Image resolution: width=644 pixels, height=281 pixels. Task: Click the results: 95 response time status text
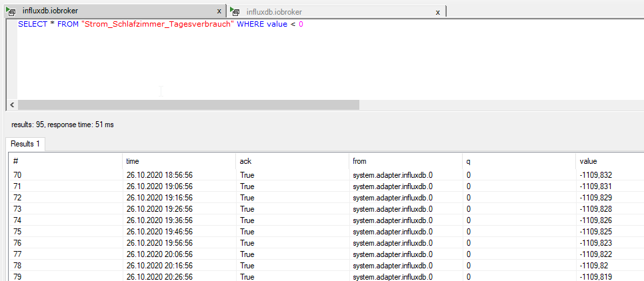[63, 125]
